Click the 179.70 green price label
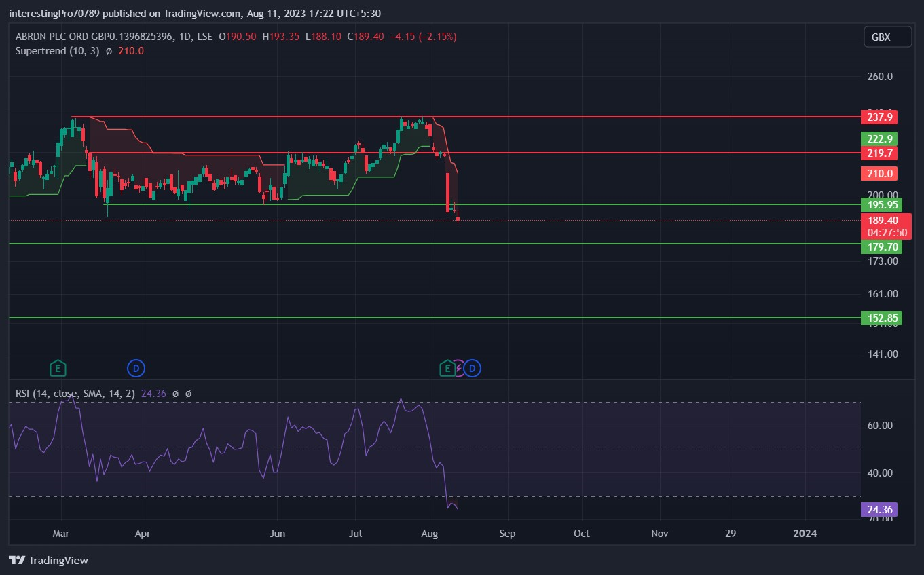This screenshot has height=575, width=924. (881, 247)
